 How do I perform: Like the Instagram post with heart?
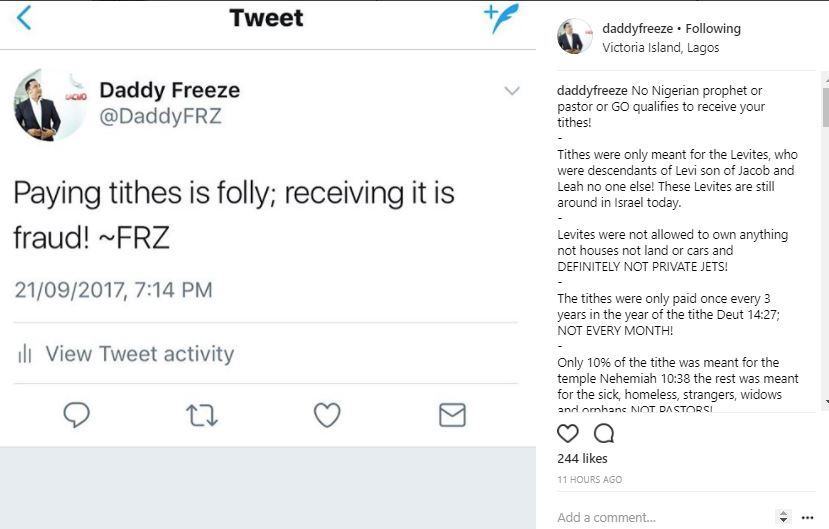click(x=568, y=433)
